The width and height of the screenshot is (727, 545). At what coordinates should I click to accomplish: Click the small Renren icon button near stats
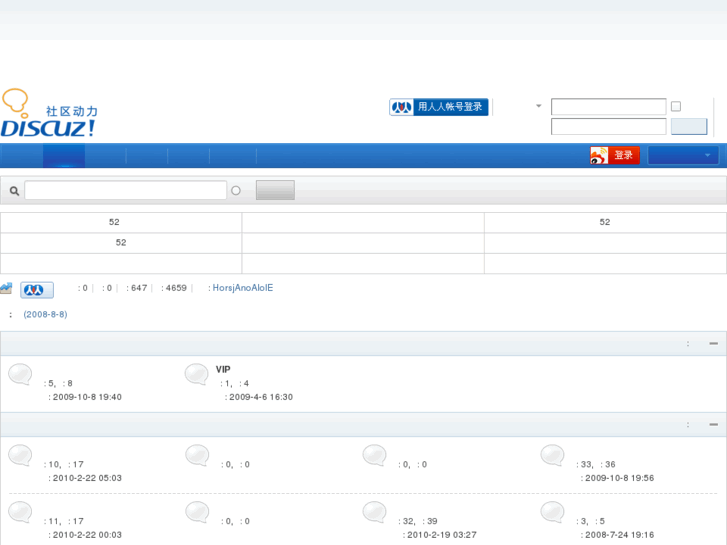click(x=37, y=290)
